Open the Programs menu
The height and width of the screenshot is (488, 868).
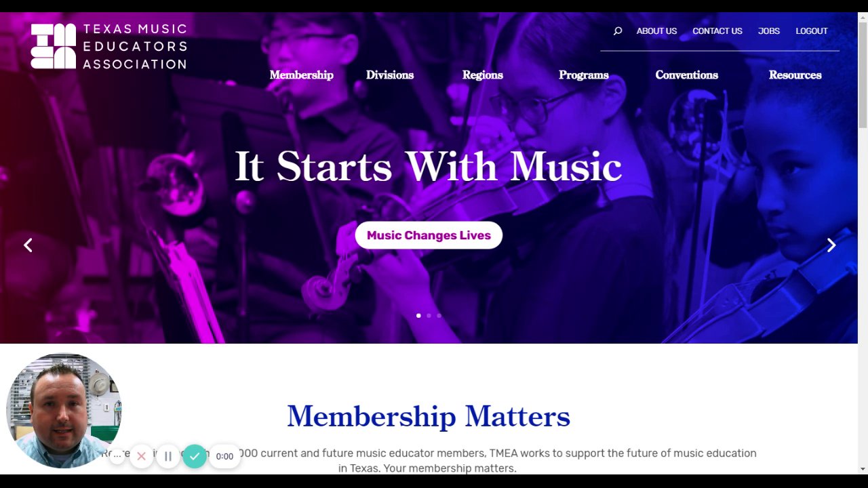coord(583,75)
